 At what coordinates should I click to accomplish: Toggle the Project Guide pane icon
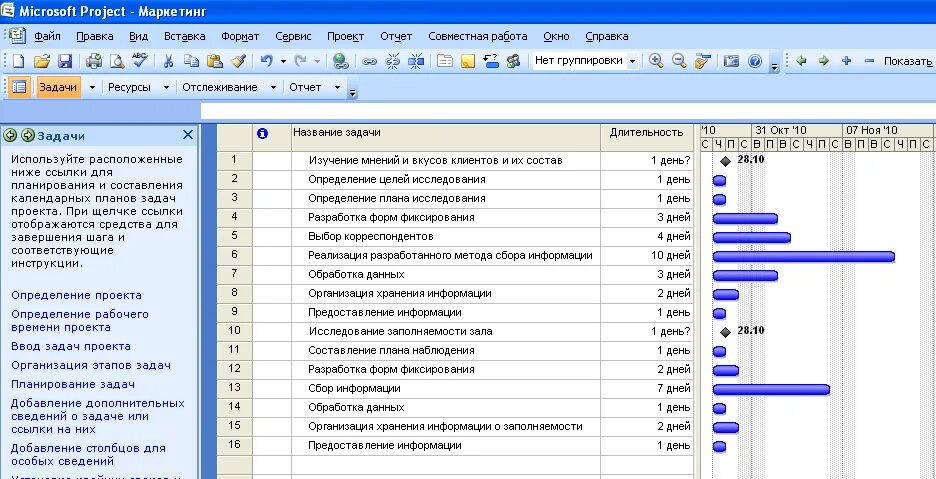19,87
